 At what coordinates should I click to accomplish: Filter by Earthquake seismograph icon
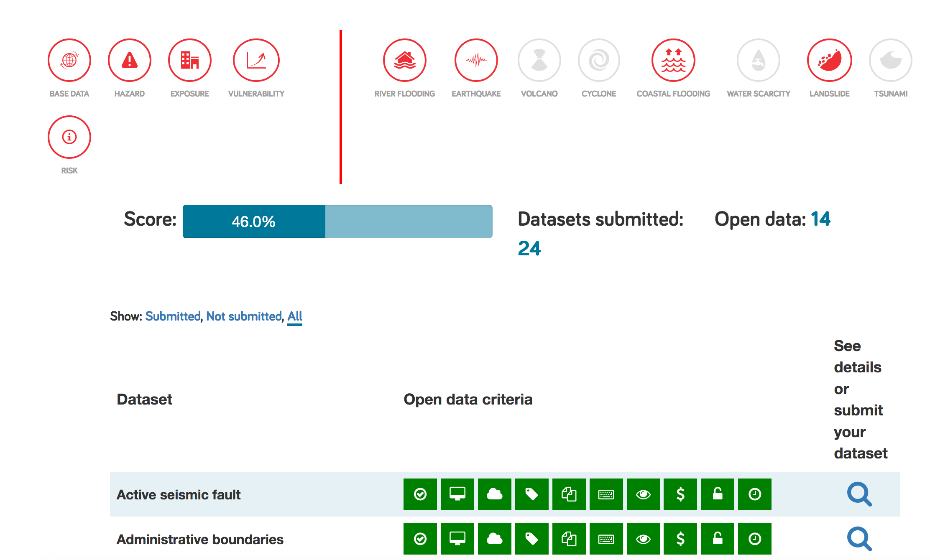click(476, 61)
